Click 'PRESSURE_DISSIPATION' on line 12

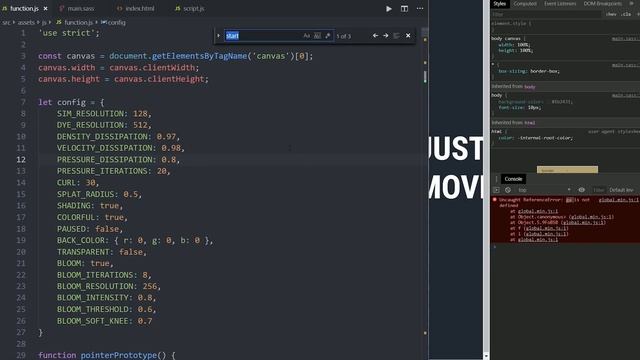pyautogui.click(x=104, y=160)
